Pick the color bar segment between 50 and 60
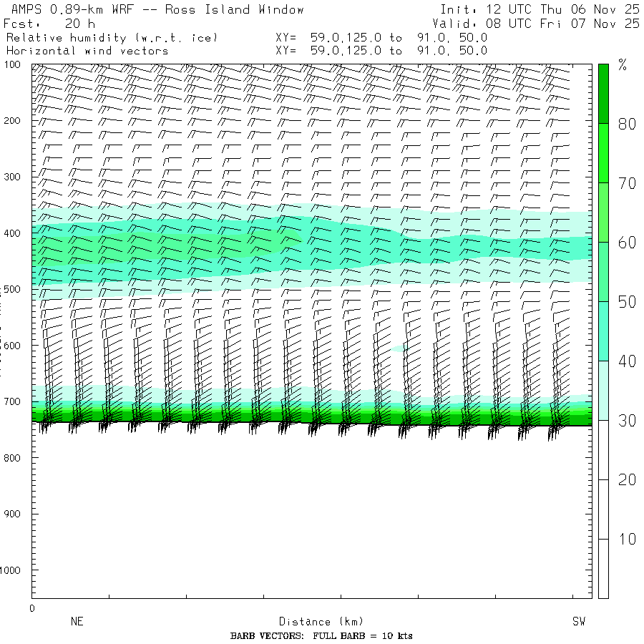The height and width of the screenshot is (644, 644). (x=603, y=271)
